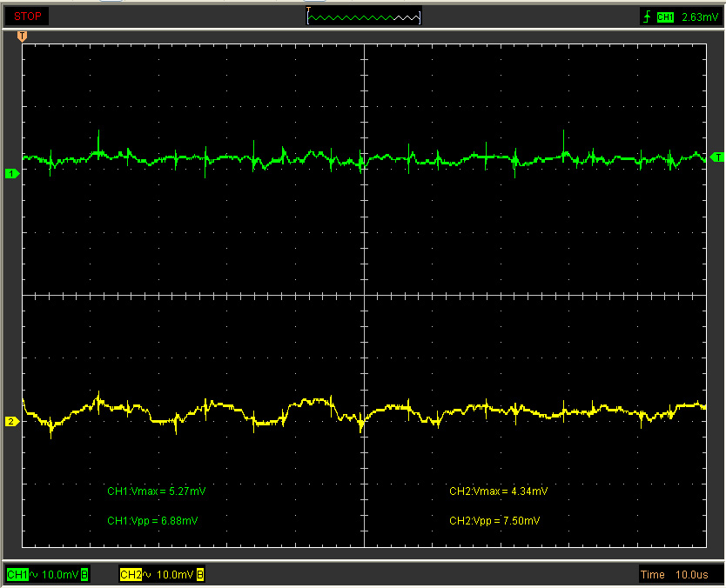Click the CH2 AC coupling symbol
Image resolution: width=726 pixels, height=588 pixels.
pyautogui.click(x=147, y=575)
